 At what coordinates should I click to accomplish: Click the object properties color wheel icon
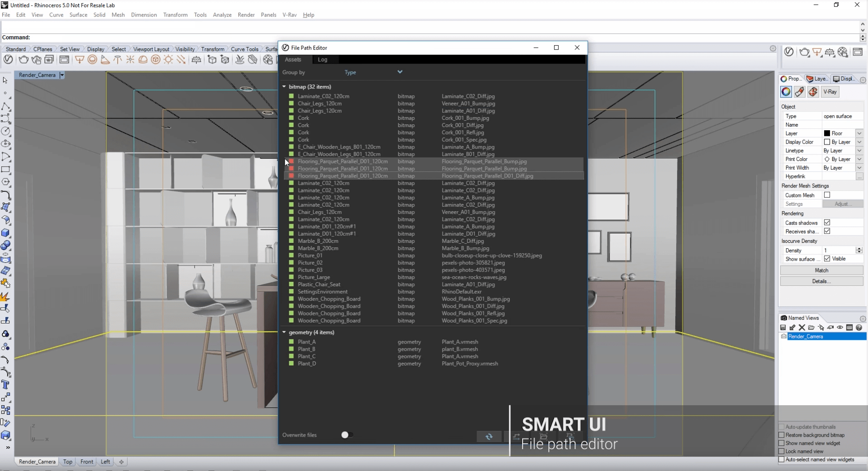pos(786,92)
